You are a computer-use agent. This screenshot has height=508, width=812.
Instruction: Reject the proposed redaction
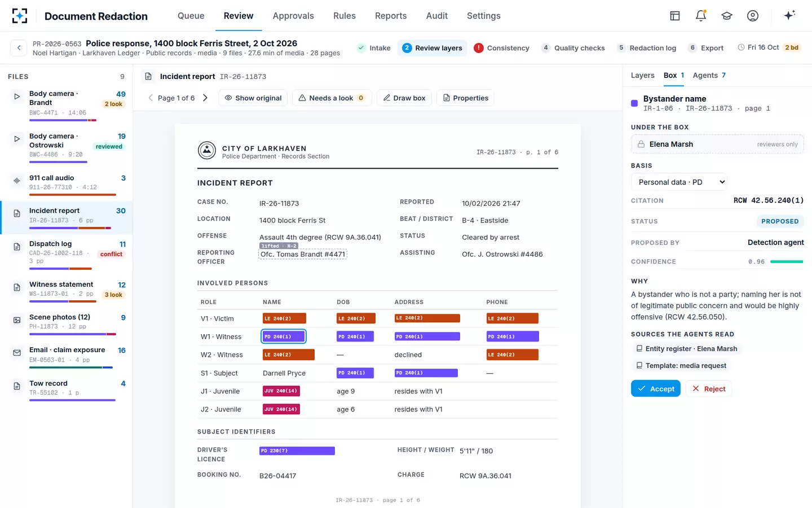tap(709, 388)
